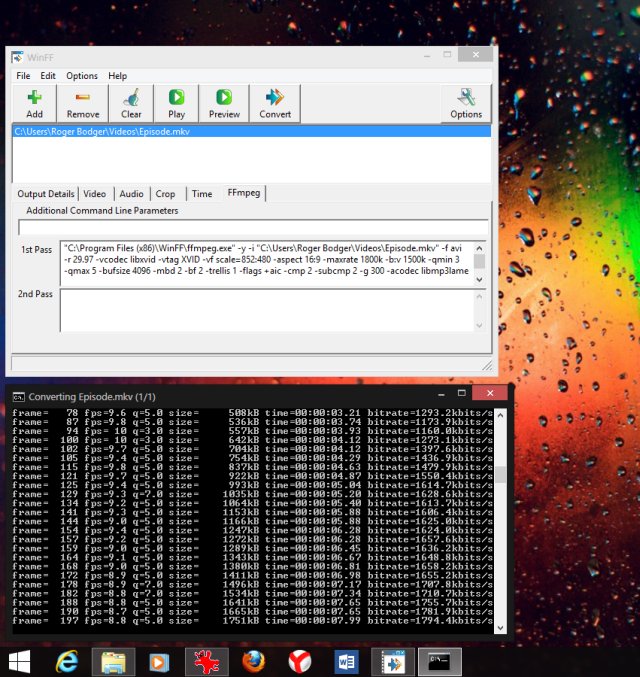
Task: Clear the file list with Clear icon
Action: [x=131, y=103]
